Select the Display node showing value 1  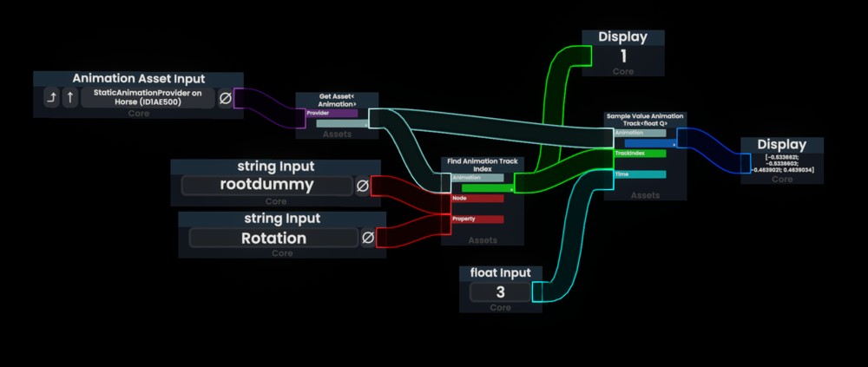tap(622, 38)
